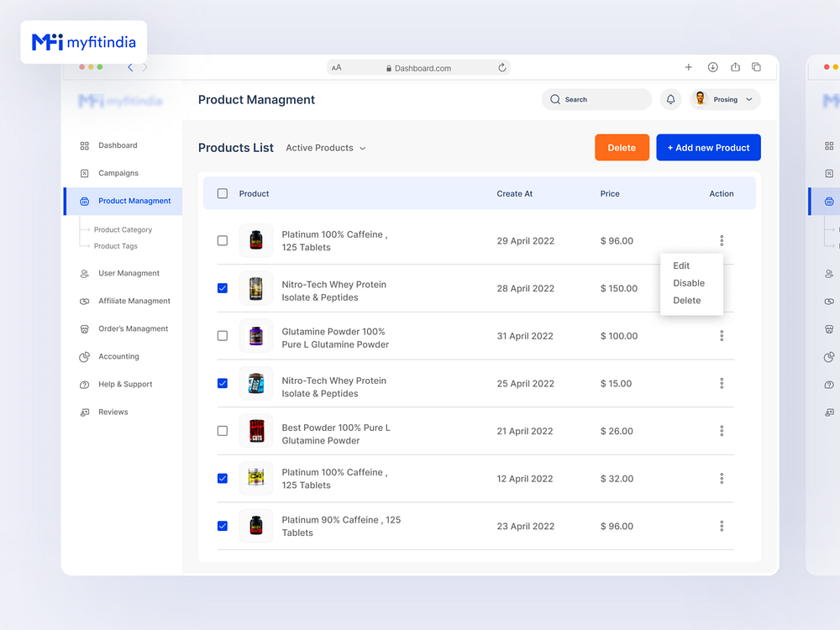
Task: Open actions menu for Best Powder 100%
Action: tap(722, 431)
